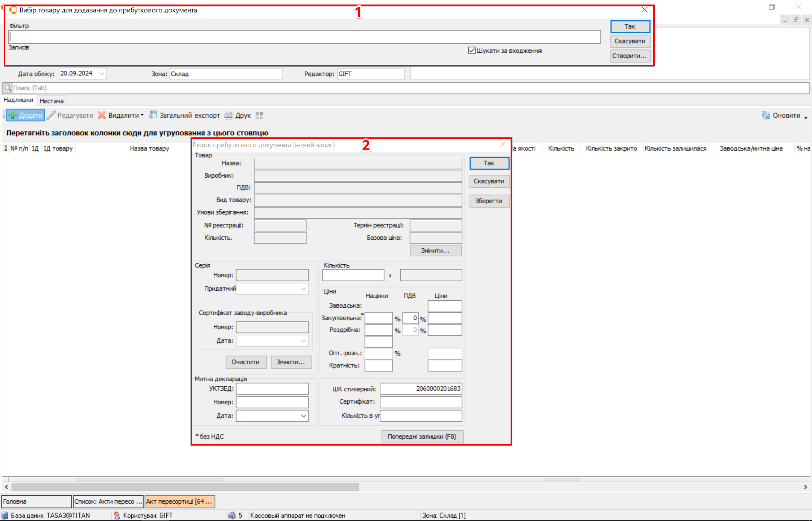Click the Оновити refresh icon
Screen dimensions: 812x521
coord(766,116)
